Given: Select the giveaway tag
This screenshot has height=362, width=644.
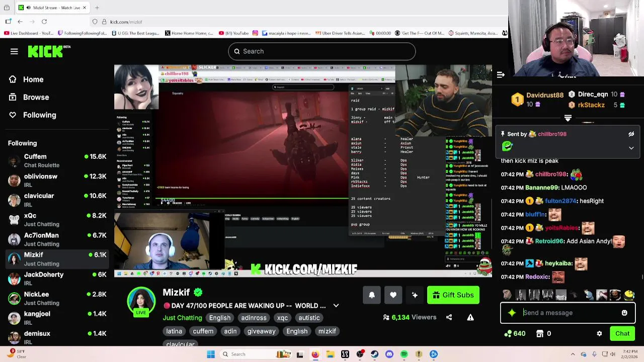Looking at the screenshot, I should pos(261,331).
